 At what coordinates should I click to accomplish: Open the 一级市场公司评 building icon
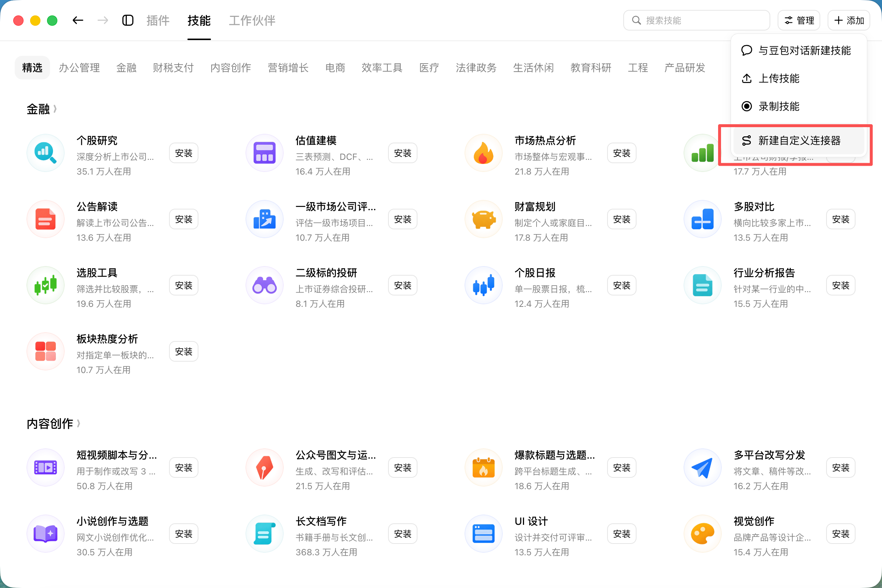[264, 219]
